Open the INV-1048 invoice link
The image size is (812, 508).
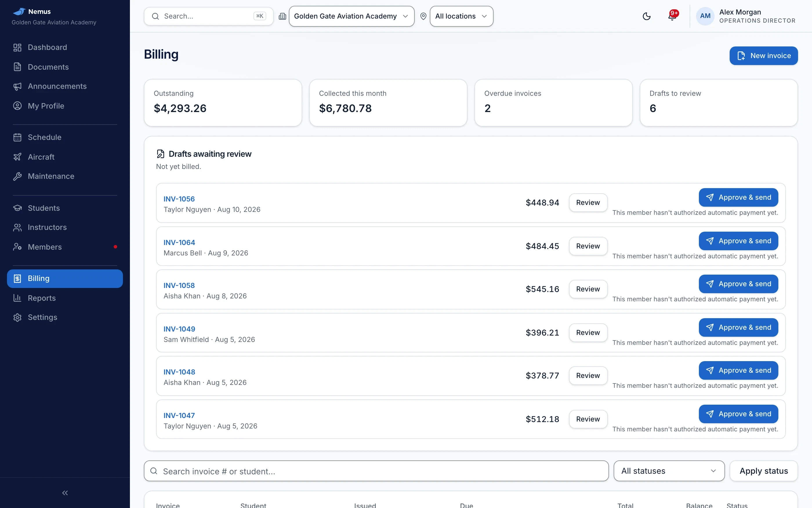click(x=179, y=372)
